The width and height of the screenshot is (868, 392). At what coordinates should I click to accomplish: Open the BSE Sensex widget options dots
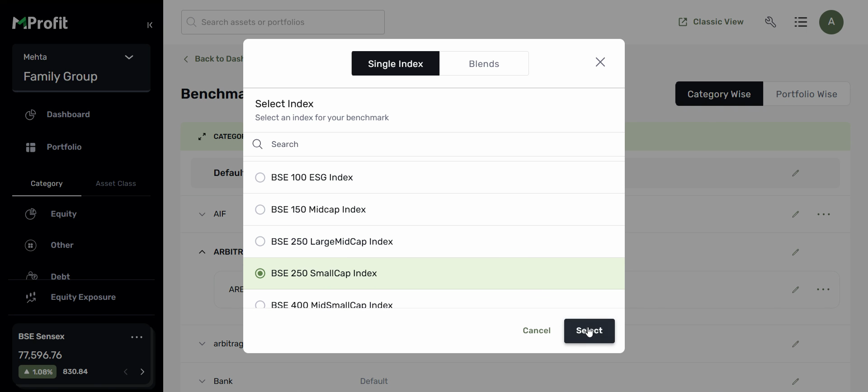[137, 337]
